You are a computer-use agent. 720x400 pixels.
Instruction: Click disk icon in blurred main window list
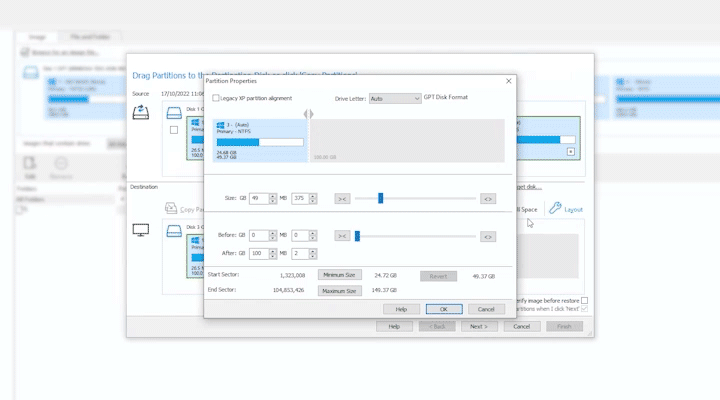pos(31,73)
